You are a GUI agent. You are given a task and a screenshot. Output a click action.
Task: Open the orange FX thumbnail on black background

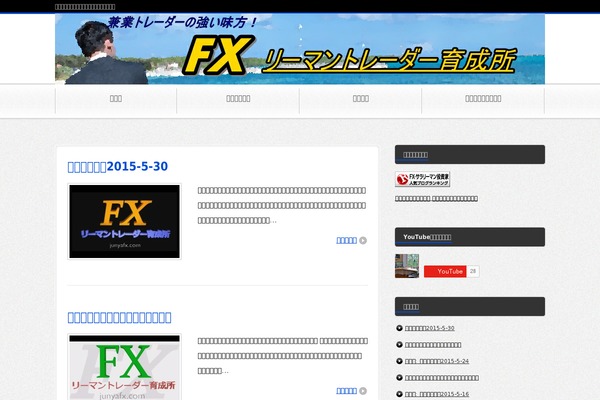tap(124, 221)
